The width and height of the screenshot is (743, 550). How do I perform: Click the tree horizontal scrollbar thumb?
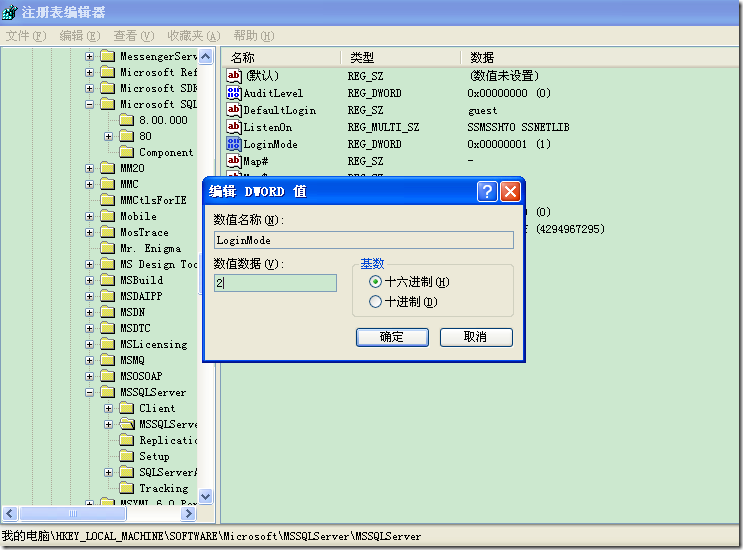coord(72,513)
